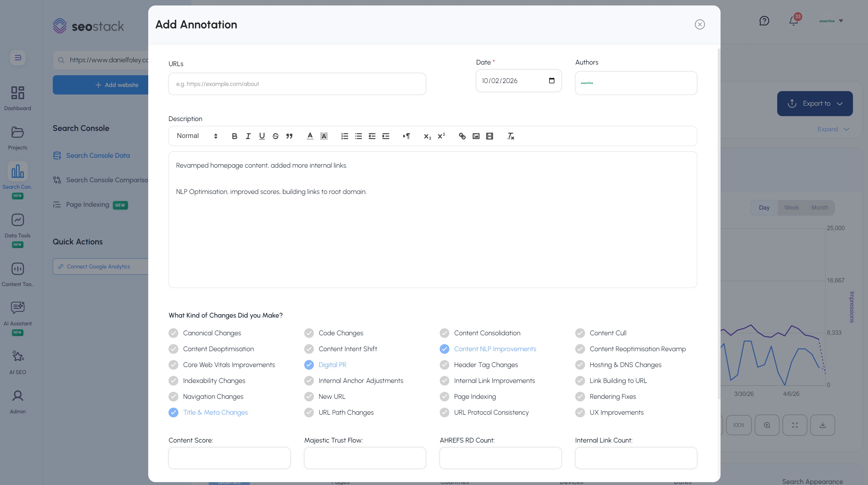Apply italic formatting in the toolbar
The height and width of the screenshot is (485, 868).
pos(248,136)
